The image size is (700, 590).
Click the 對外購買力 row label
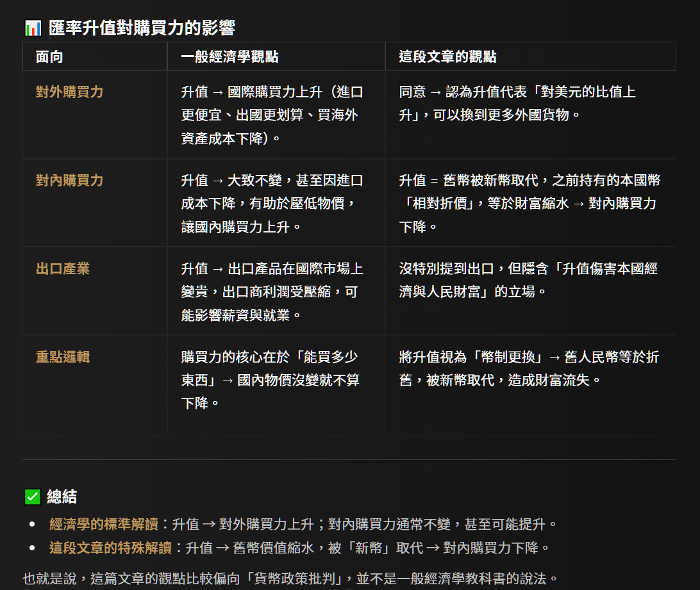tap(69, 92)
